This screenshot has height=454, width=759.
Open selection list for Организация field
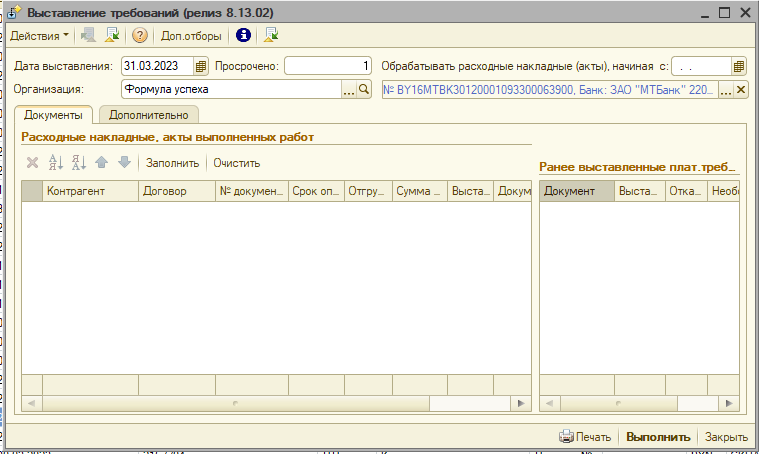349,90
